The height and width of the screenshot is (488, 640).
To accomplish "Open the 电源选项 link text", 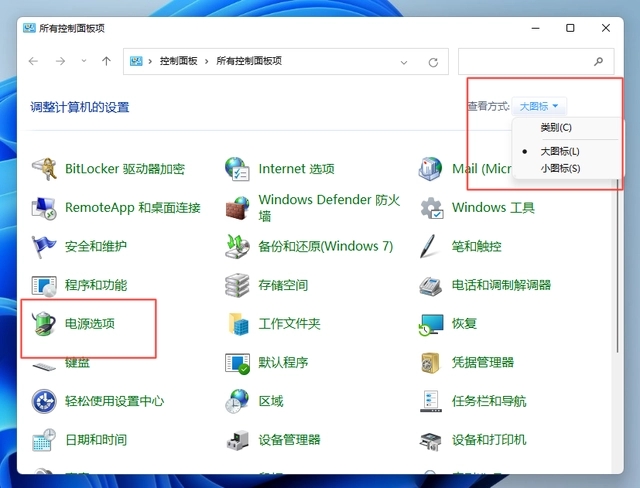I will click(90, 324).
